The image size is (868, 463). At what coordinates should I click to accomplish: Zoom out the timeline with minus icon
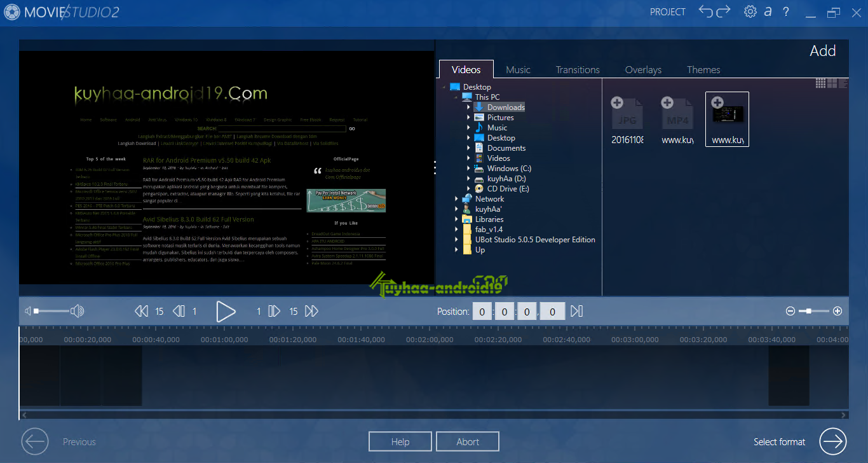[790, 311]
